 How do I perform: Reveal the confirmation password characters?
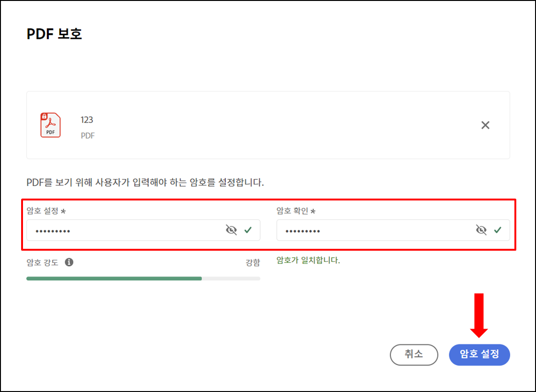pos(481,230)
